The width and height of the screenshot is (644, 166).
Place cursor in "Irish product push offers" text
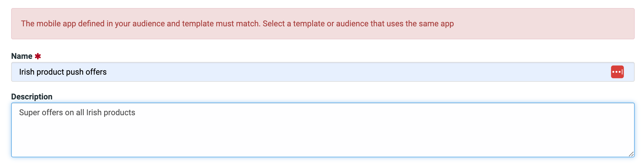63,72
